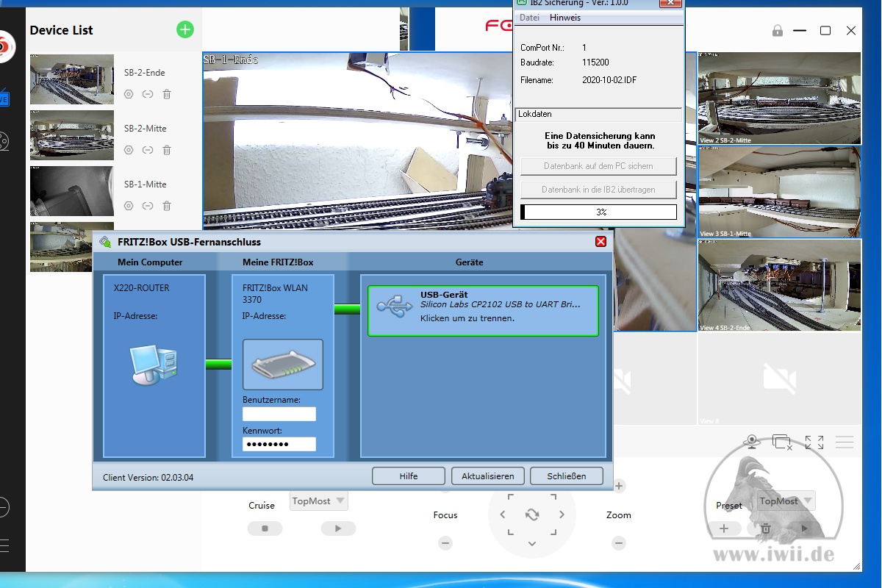Delete the SB-2-Ende device with its trash icon
882x588 pixels.
pyautogui.click(x=167, y=94)
